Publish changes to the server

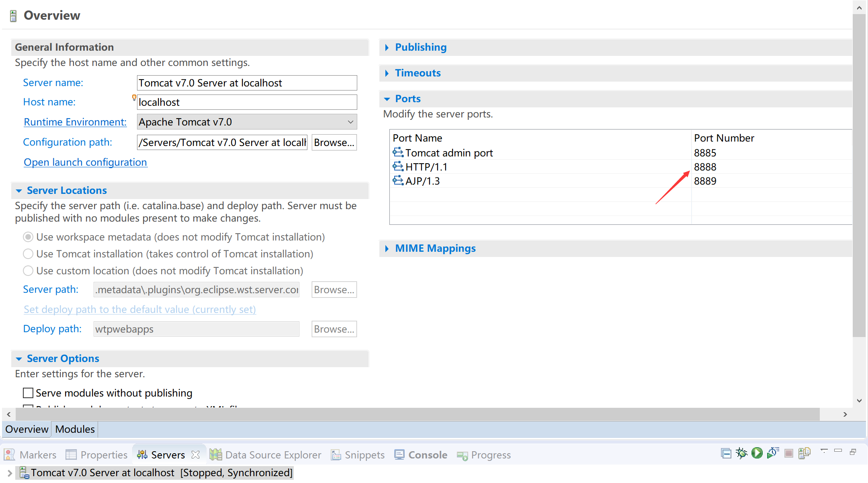click(804, 453)
